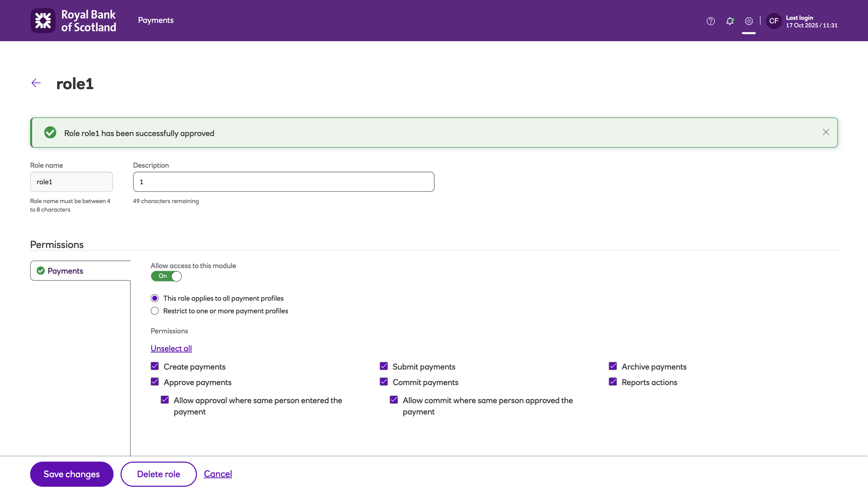Toggle the Allow access to module switch
Image resolution: width=868 pixels, height=492 pixels.
tap(166, 276)
